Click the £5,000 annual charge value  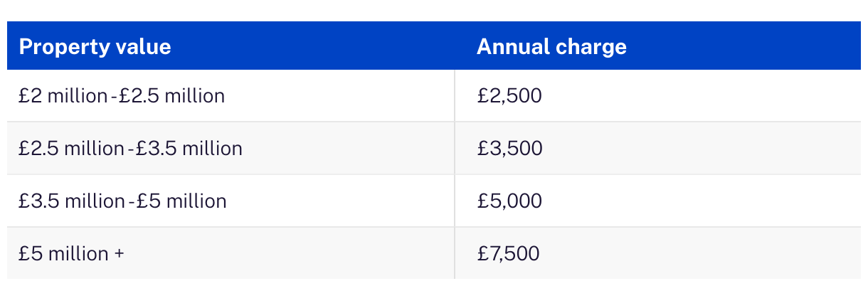pyautogui.click(x=509, y=201)
